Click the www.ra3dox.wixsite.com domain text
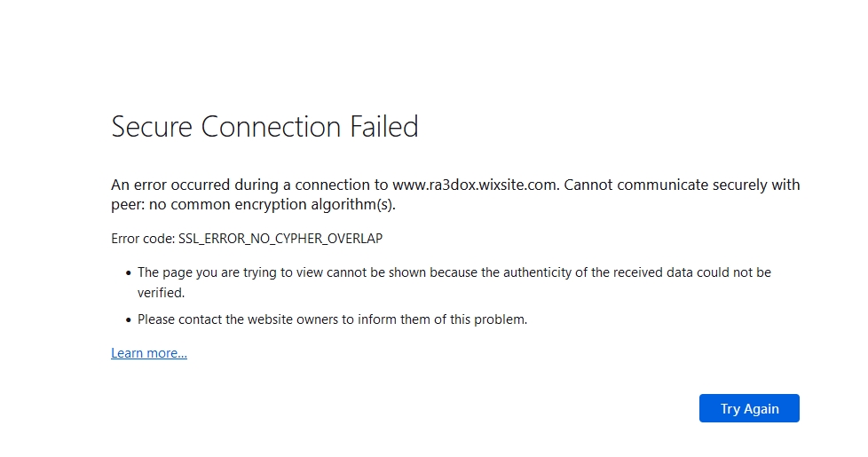The image size is (868, 457). (475, 185)
